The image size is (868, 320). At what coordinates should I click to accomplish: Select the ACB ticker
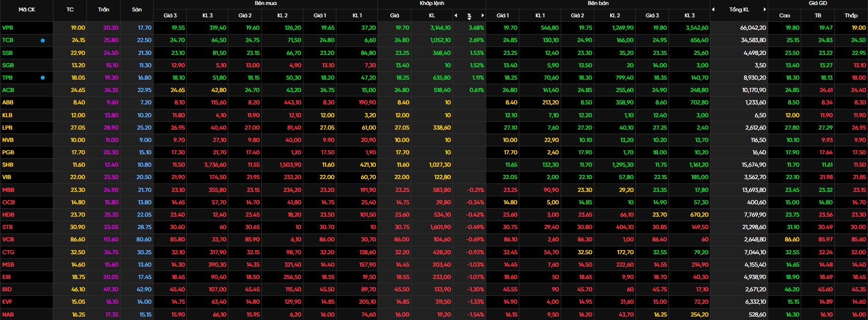(x=8, y=90)
